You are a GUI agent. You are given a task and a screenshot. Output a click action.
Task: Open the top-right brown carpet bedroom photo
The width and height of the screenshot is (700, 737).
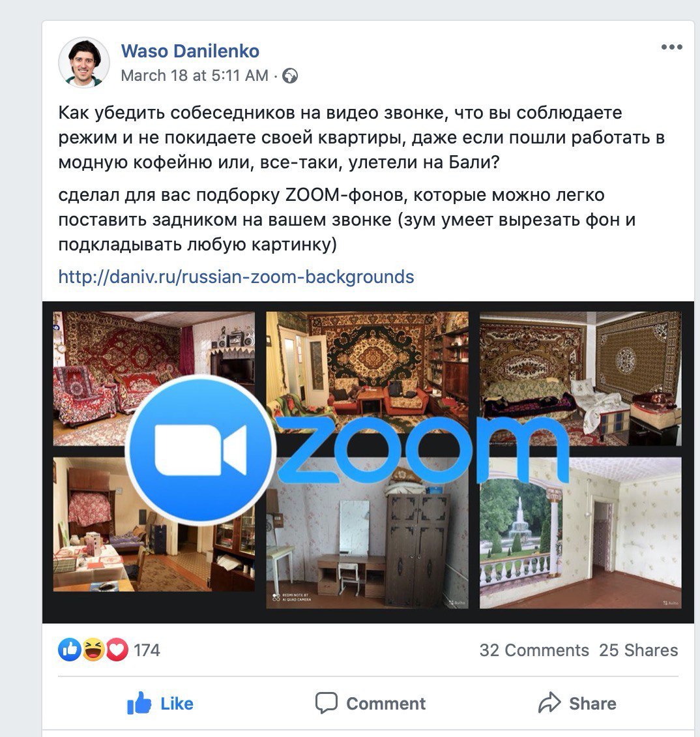point(580,378)
